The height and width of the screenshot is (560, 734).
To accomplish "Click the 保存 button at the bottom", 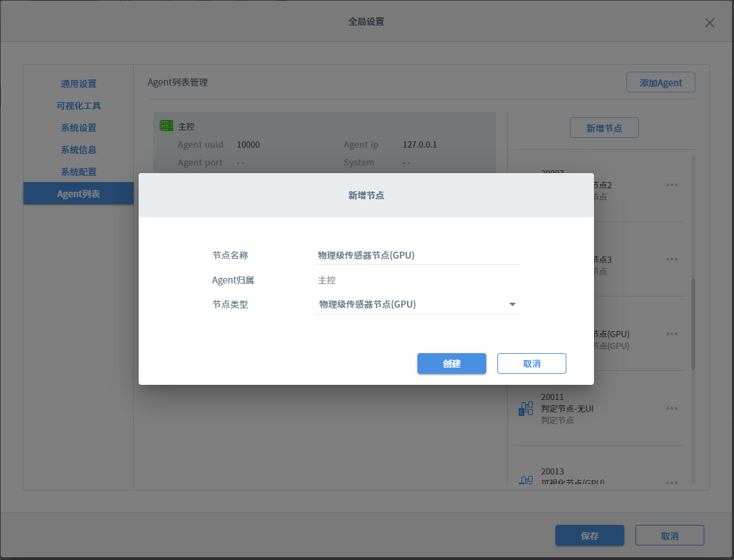I will click(x=589, y=536).
